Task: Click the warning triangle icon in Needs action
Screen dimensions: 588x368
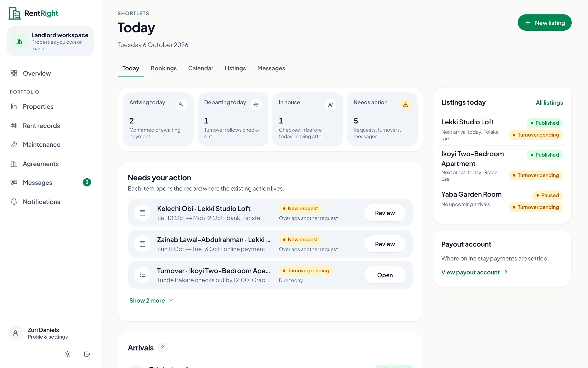Action: click(405, 105)
